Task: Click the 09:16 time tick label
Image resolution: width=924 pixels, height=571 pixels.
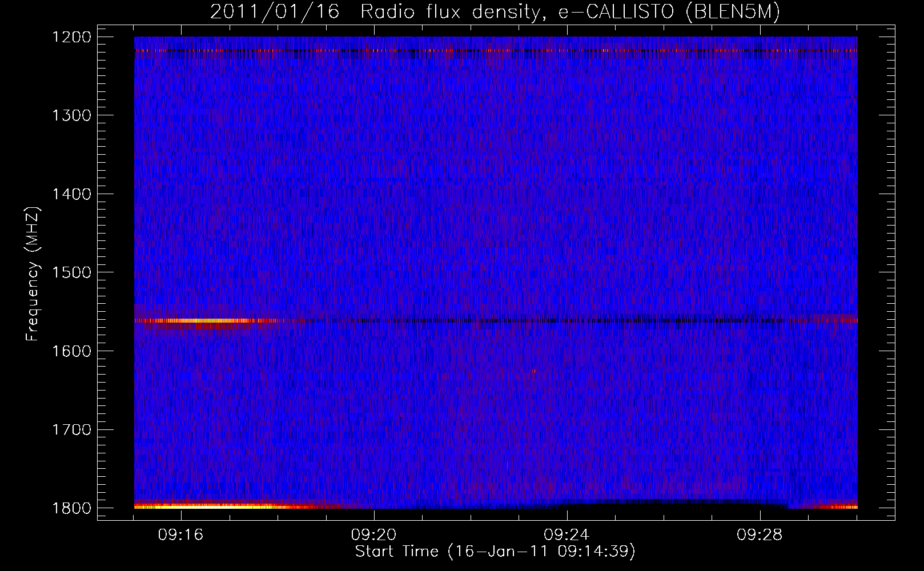Action: pyautogui.click(x=181, y=535)
